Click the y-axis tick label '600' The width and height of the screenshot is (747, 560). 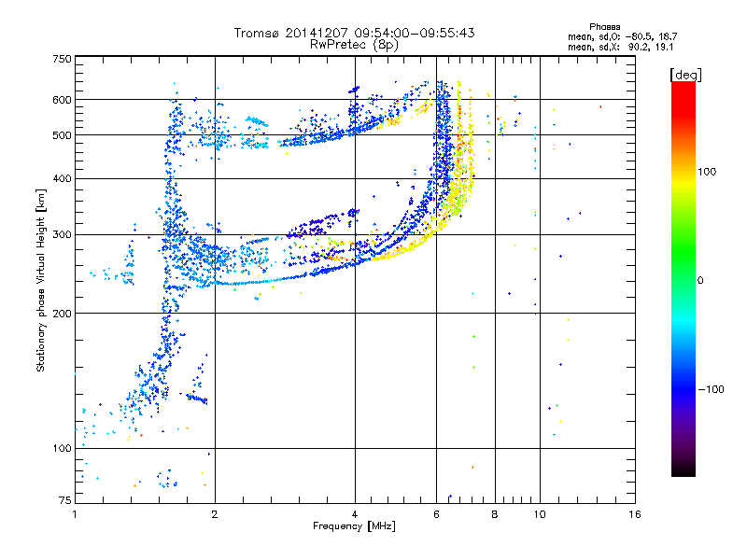click(x=62, y=100)
